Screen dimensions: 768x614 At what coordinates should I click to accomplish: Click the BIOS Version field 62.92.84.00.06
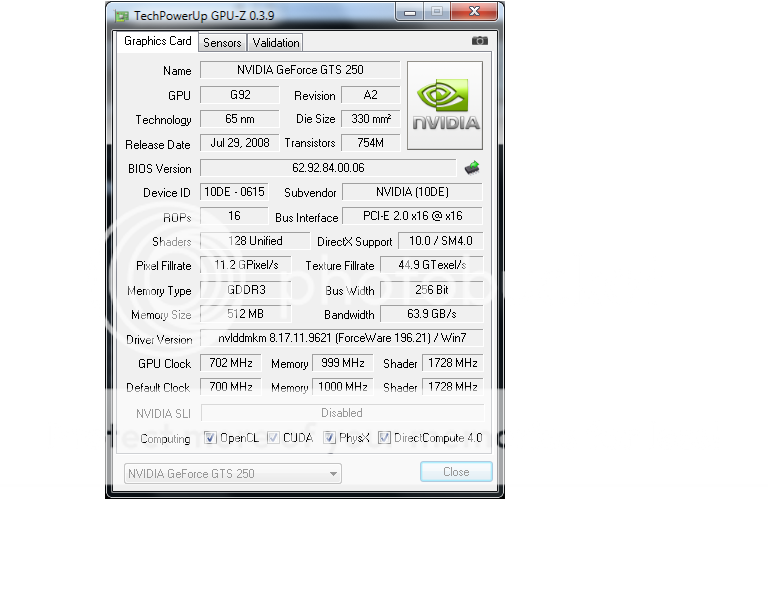328,168
